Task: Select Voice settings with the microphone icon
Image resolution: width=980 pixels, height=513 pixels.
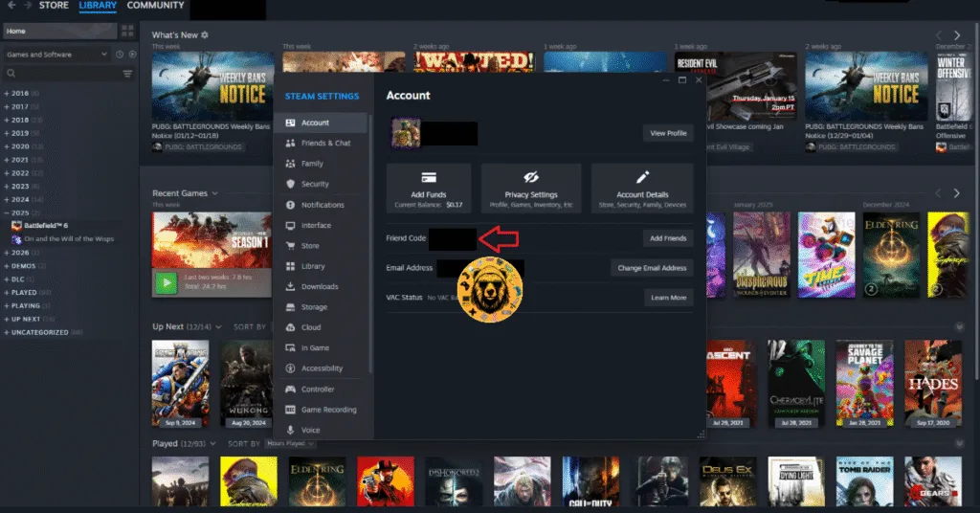Action: (x=290, y=430)
